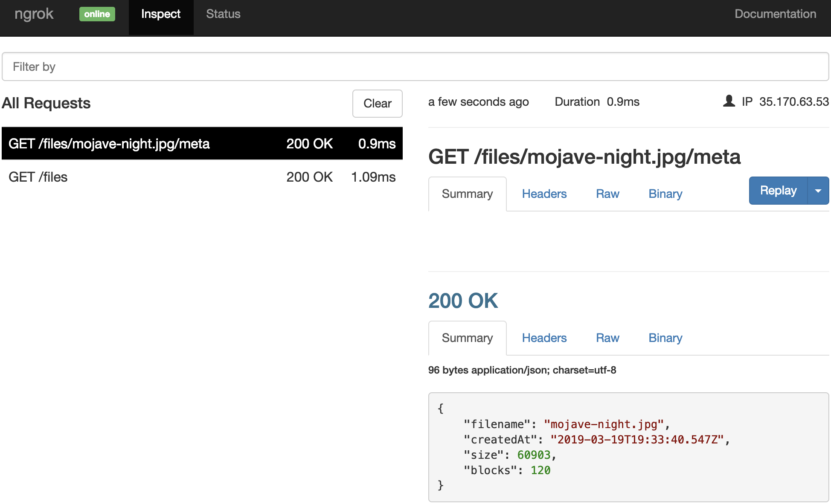Image resolution: width=831 pixels, height=504 pixels.
Task: Open request Binary tab
Action: click(665, 194)
